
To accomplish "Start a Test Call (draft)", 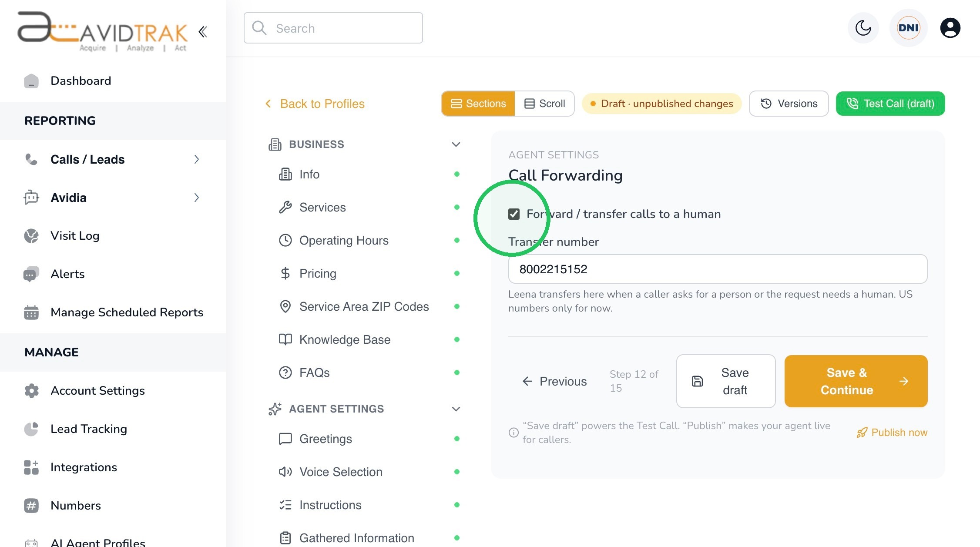I will coord(890,104).
